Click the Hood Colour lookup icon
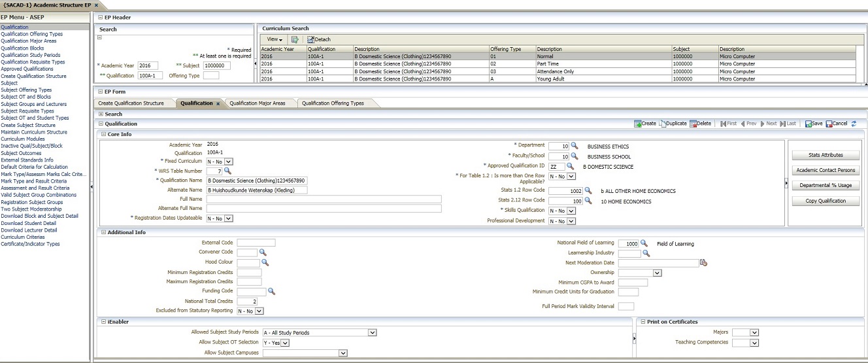 (x=265, y=262)
